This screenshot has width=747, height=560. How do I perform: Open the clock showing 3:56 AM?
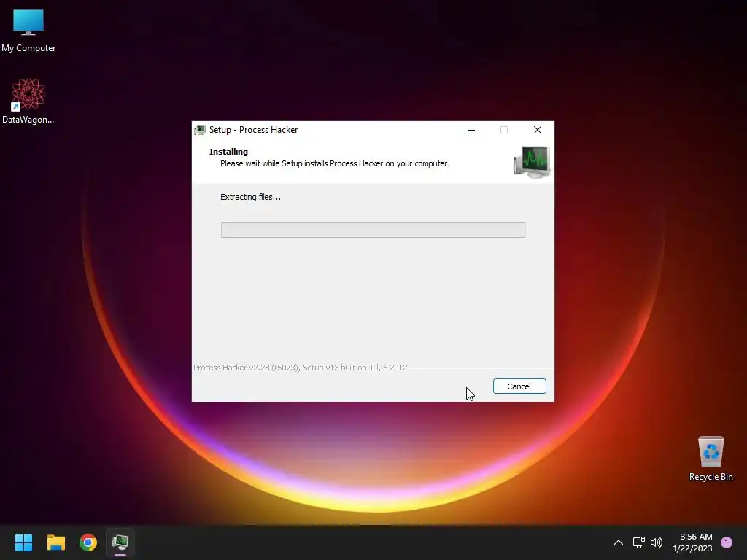click(x=693, y=542)
